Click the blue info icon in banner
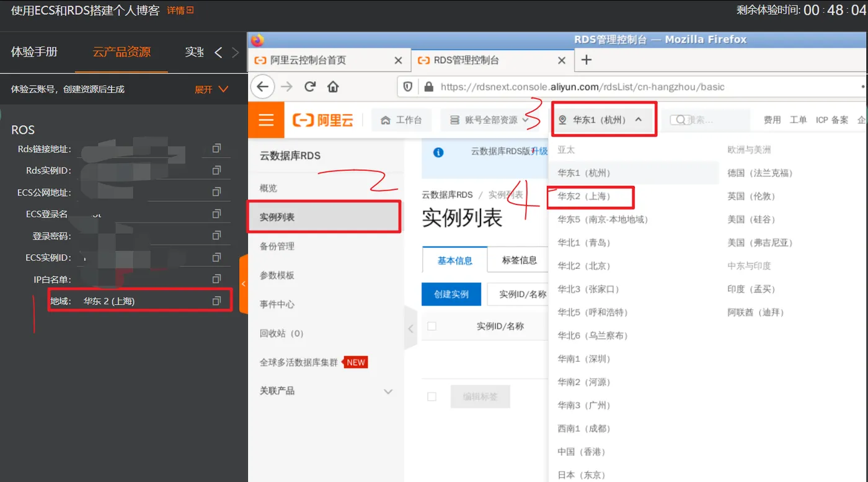 click(x=438, y=152)
